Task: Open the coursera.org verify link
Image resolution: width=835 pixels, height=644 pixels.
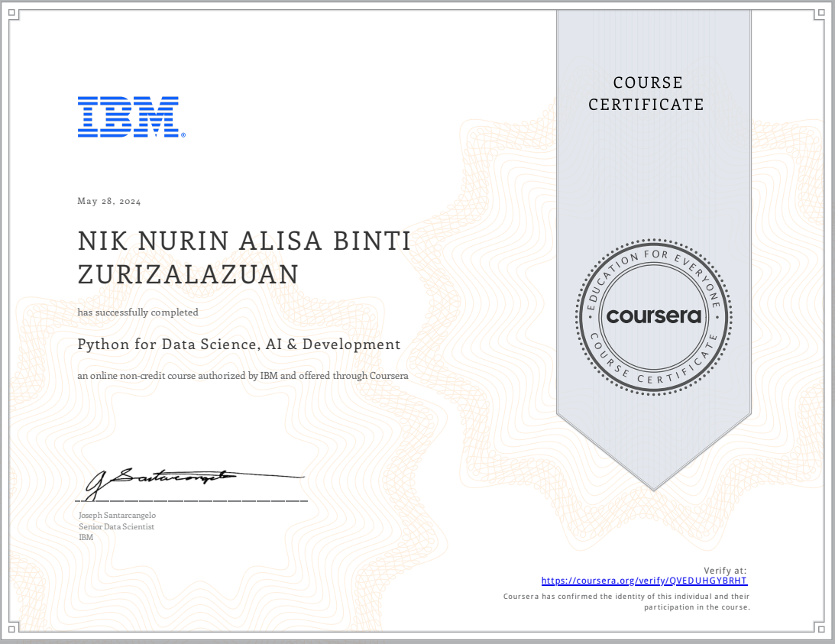Action: point(644,581)
